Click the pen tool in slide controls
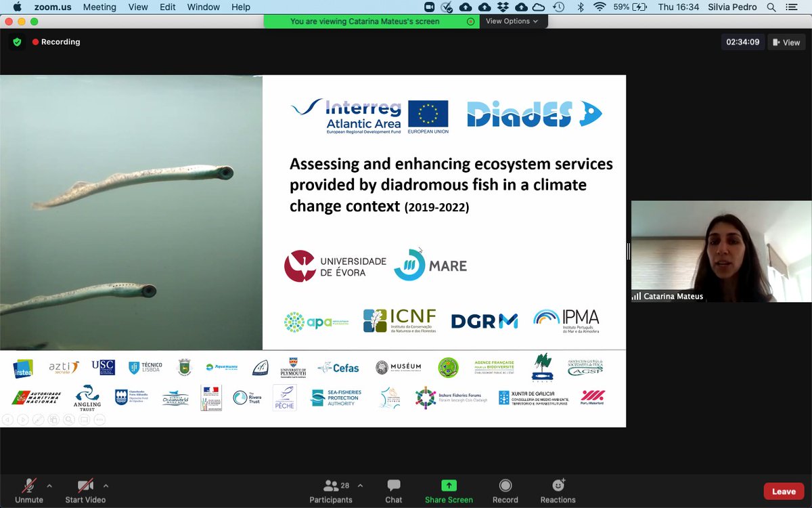Viewport: 812px width, 508px height. click(38, 420)
